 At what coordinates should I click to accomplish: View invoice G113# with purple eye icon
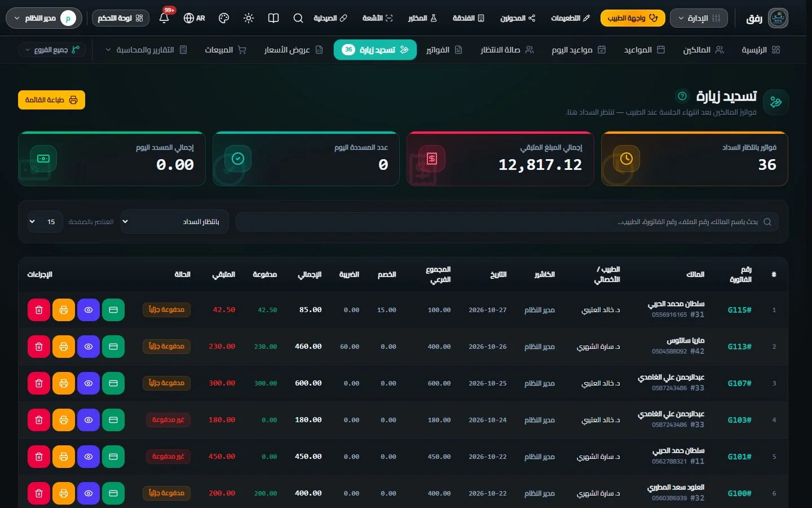click(89, 347)
